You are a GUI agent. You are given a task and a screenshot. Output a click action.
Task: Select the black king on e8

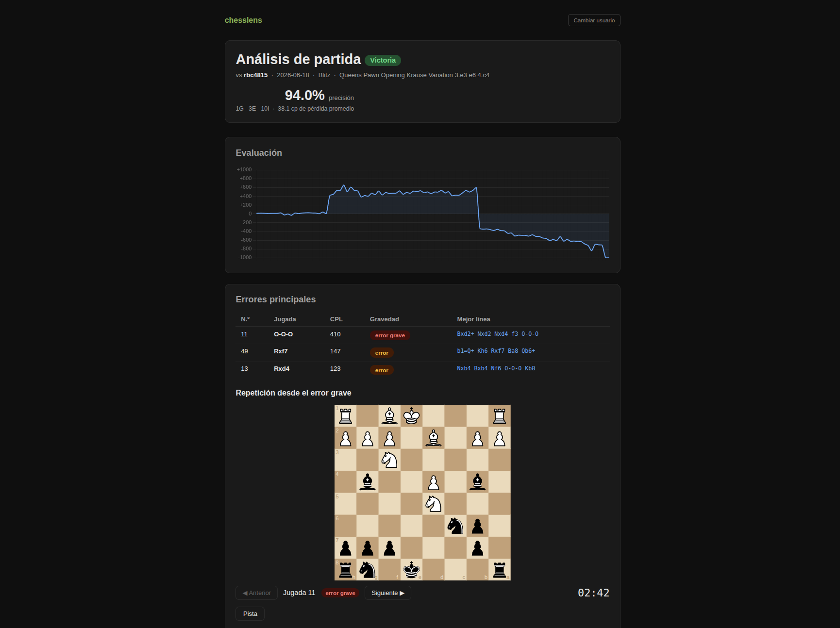[411, 569]
